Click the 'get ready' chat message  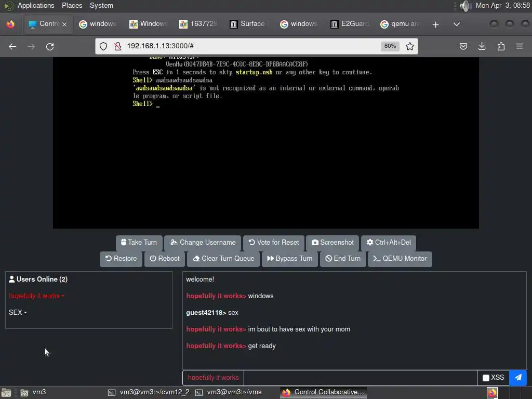[262, 346]
